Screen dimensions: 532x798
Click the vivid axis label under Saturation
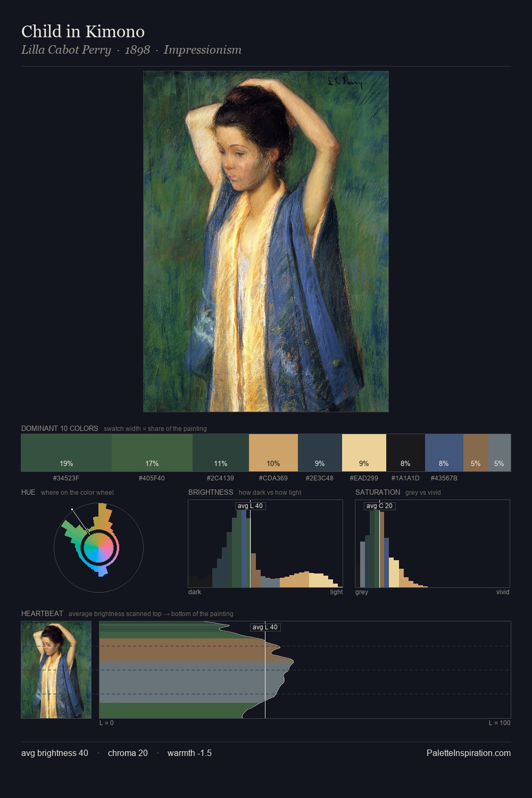click(x=503, y=592)
